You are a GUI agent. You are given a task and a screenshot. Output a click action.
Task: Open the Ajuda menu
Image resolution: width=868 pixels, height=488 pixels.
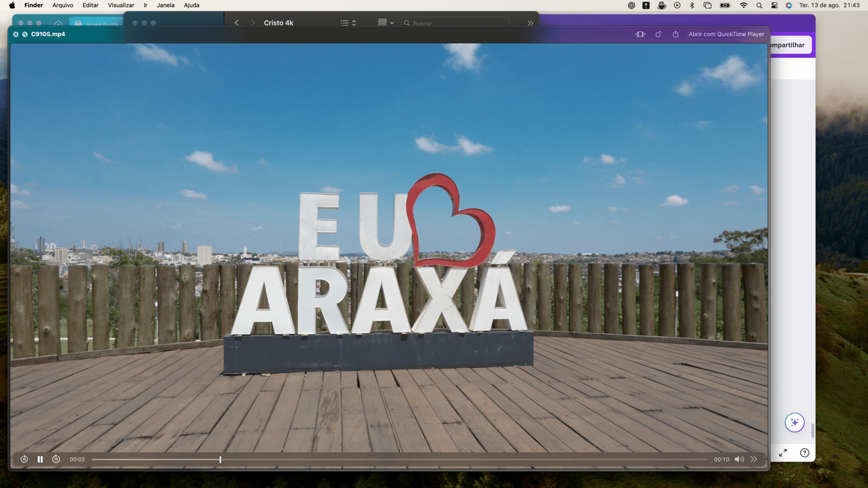pos(192,5)
